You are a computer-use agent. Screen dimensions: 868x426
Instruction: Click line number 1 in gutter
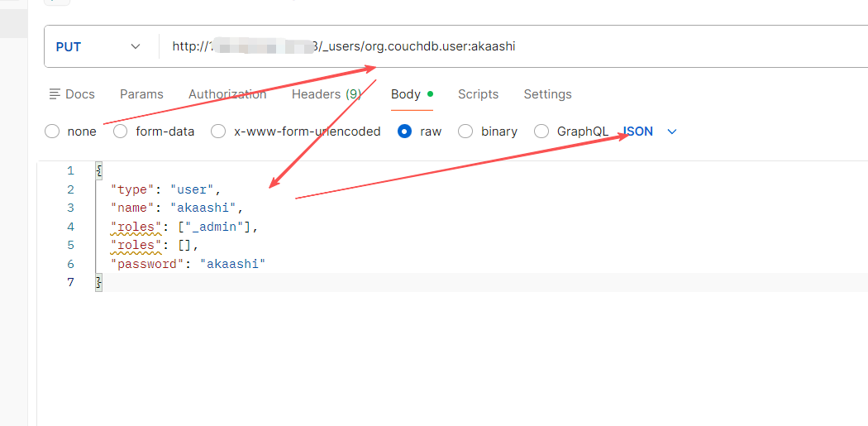[70, 171]
